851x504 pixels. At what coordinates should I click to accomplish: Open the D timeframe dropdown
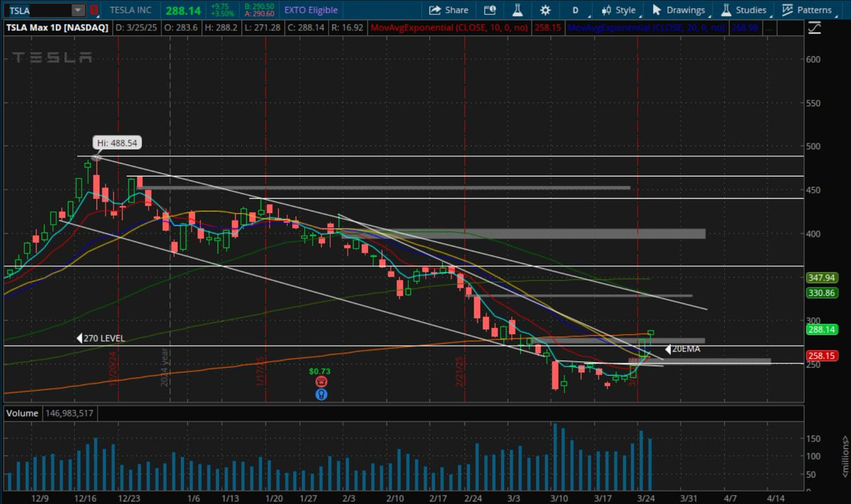576,10
